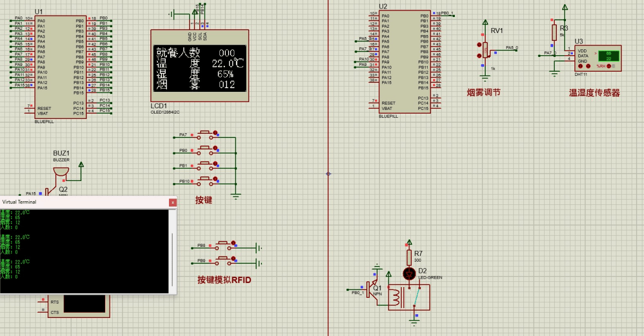Select the D2 green LED
This screenshot has height=336, width=644.
(409, 274)
